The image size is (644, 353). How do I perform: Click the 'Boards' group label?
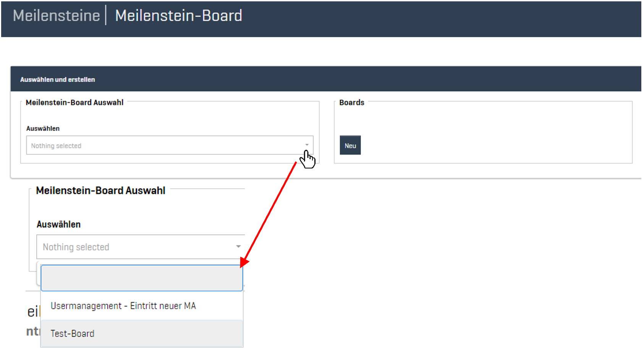point(351,102)
